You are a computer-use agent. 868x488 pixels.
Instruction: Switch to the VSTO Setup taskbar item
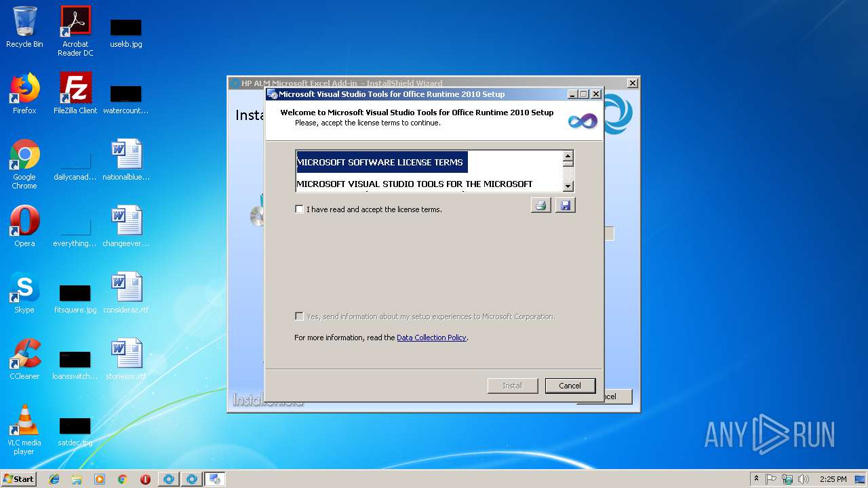click(215, 479)
